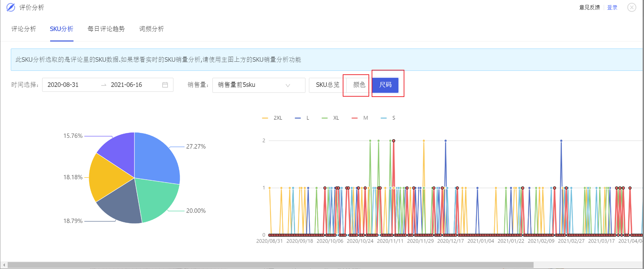Viewport: 644px width, 269px height.
Task: Toggle the S series legend item
Action: (x=388, y=118)
